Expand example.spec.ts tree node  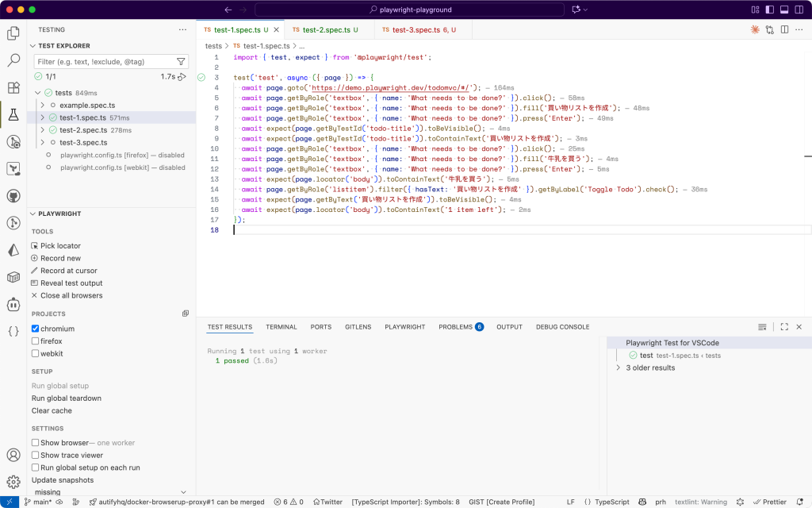click(x=43, y=106)
